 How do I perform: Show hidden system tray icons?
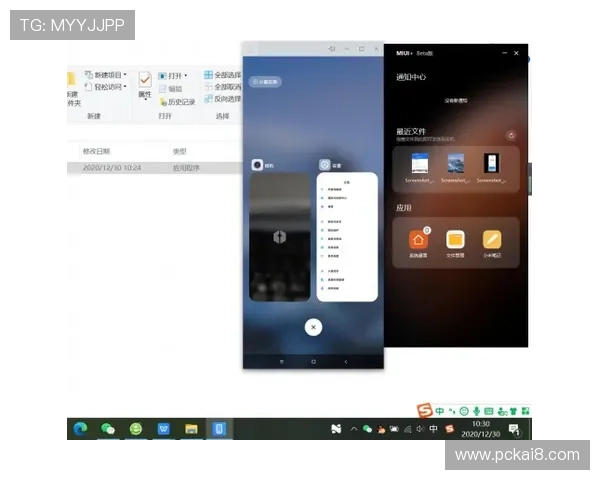pos(352,429)
